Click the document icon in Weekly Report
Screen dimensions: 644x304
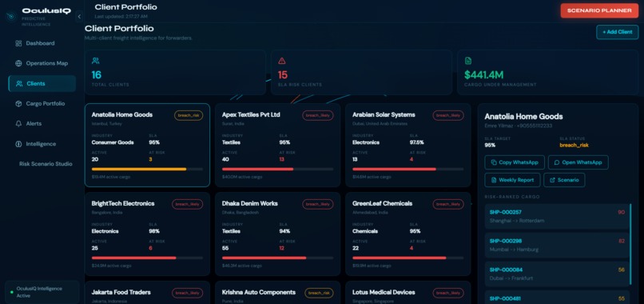coord(494,180)
